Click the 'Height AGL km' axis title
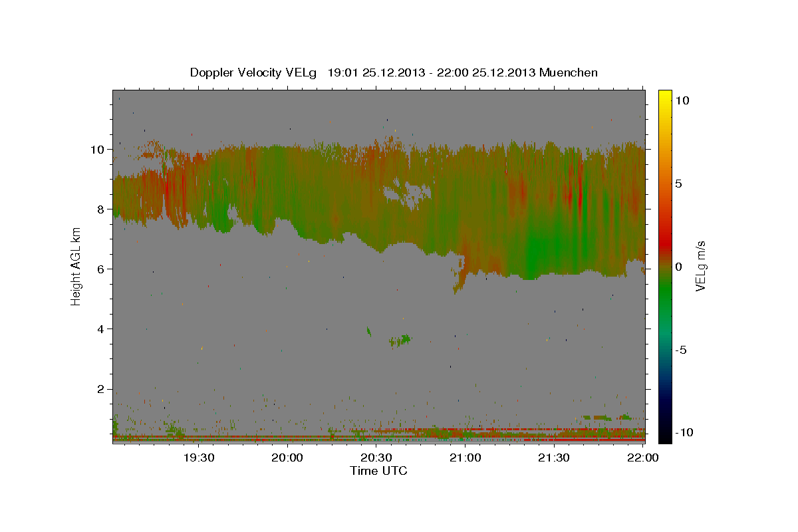798x532 pixels. (76, 265)
